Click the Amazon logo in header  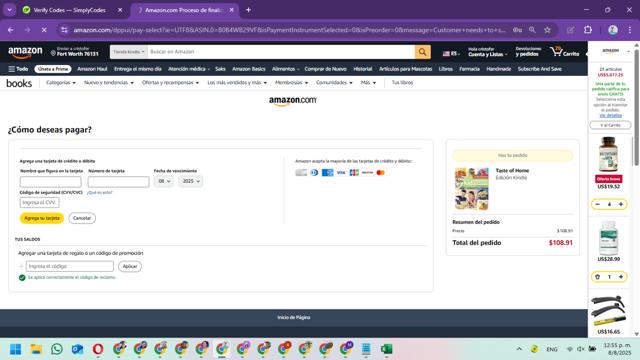(x=25, y=52)
